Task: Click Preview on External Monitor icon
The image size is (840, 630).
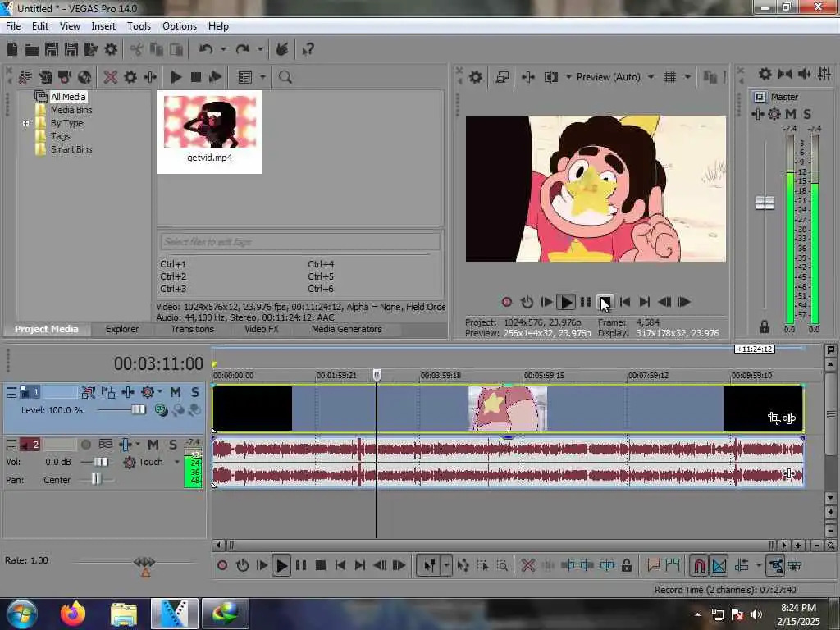Action: 502,77
